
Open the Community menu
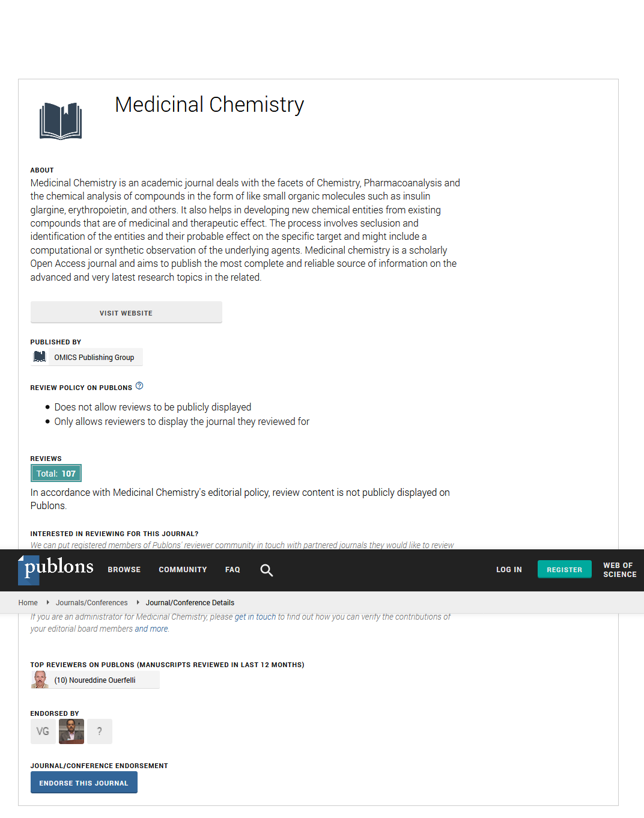tap(183, 570)
